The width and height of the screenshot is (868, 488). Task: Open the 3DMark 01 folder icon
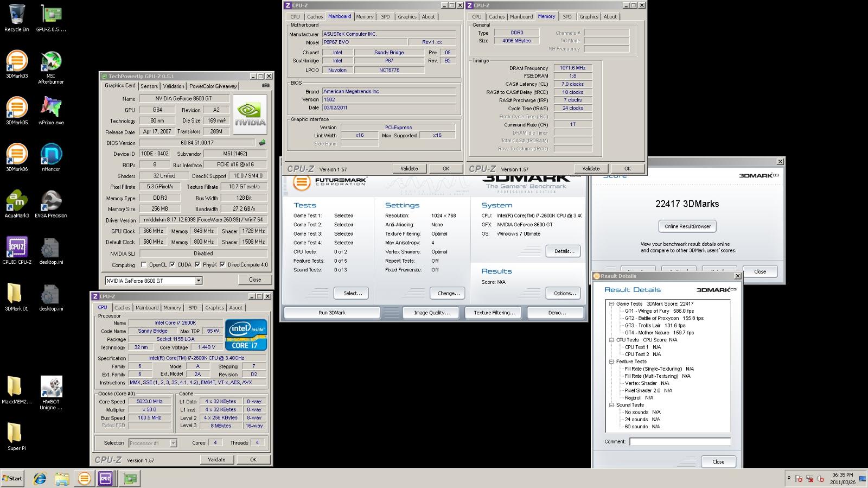point(17,297)
